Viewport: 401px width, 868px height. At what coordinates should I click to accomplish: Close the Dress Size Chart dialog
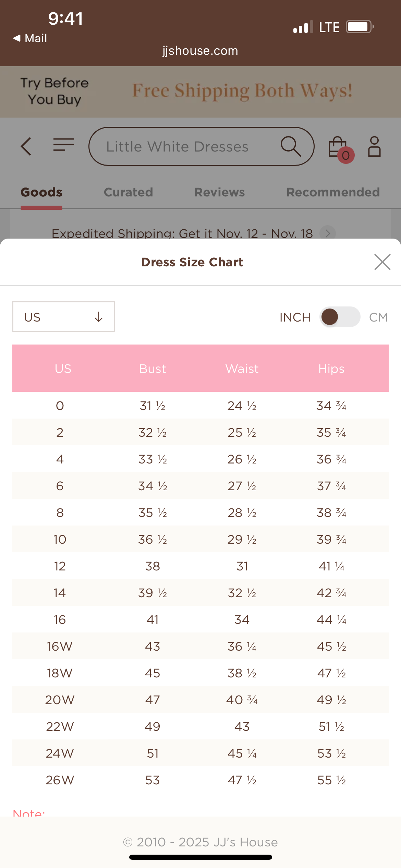click(382, 262)
